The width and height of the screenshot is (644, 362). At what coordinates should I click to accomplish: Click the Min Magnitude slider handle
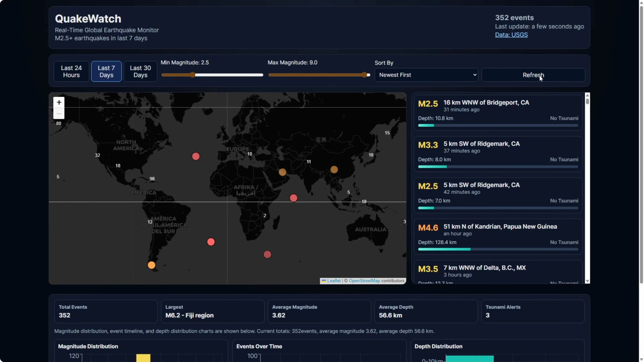(x=192, y=75)
